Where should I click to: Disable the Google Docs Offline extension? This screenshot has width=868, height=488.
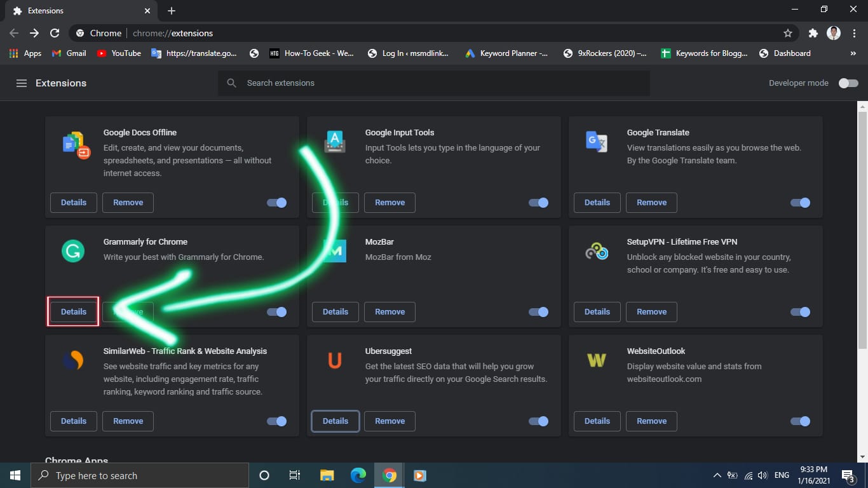tap(277, 203)
